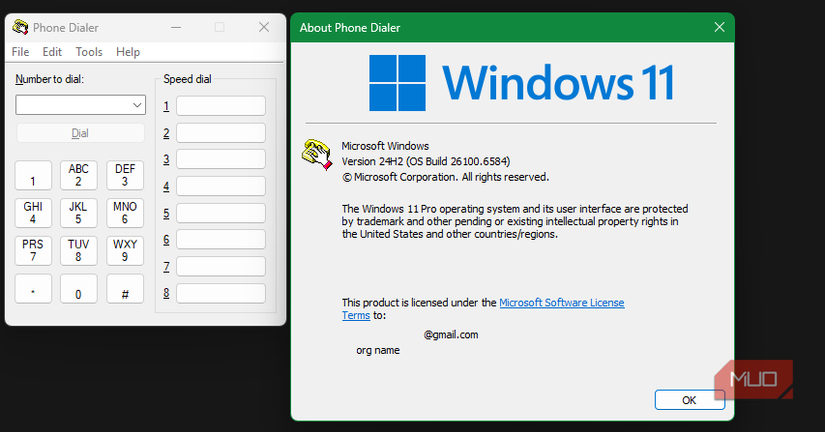825x432 pixels.
Task: Click the telephone icon in About dialog
Action: [317, 154]
